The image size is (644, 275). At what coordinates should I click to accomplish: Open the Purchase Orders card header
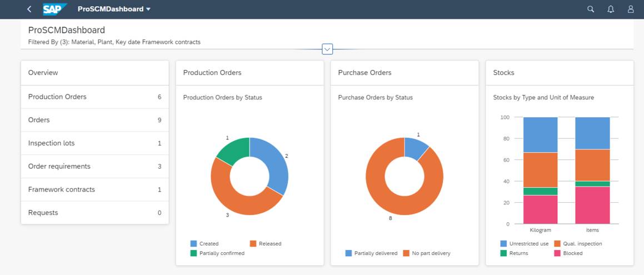tap(405, 73)
